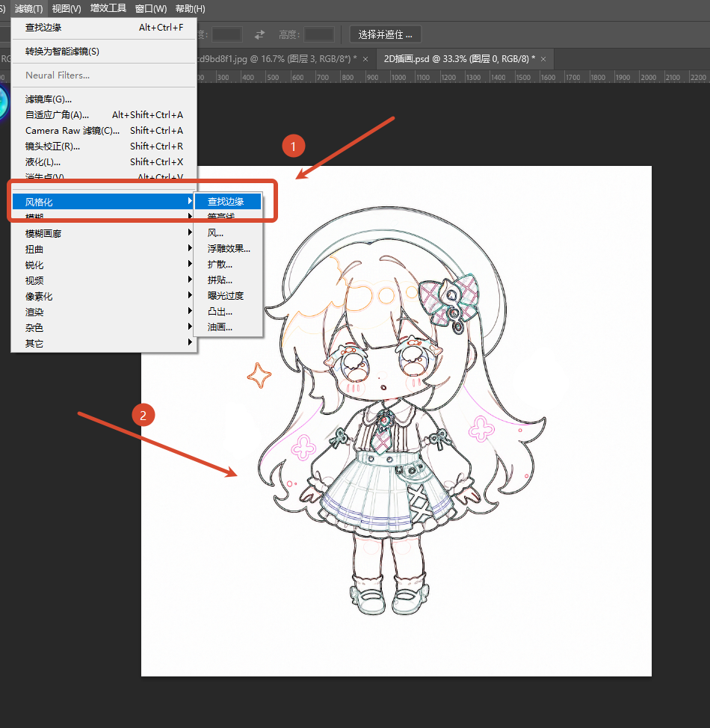Open the 窗口(W) menu
Screen dimensions: 710x728
[x=151, y=9]
